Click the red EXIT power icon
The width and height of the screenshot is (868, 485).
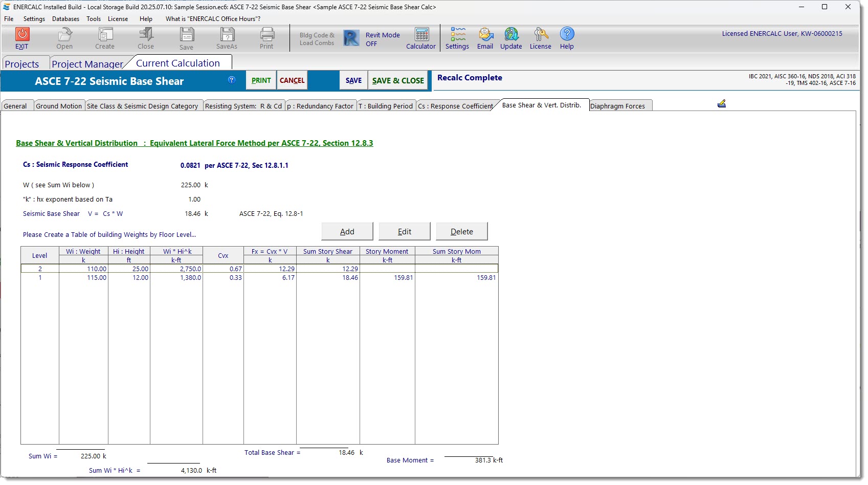pos(22,34)
